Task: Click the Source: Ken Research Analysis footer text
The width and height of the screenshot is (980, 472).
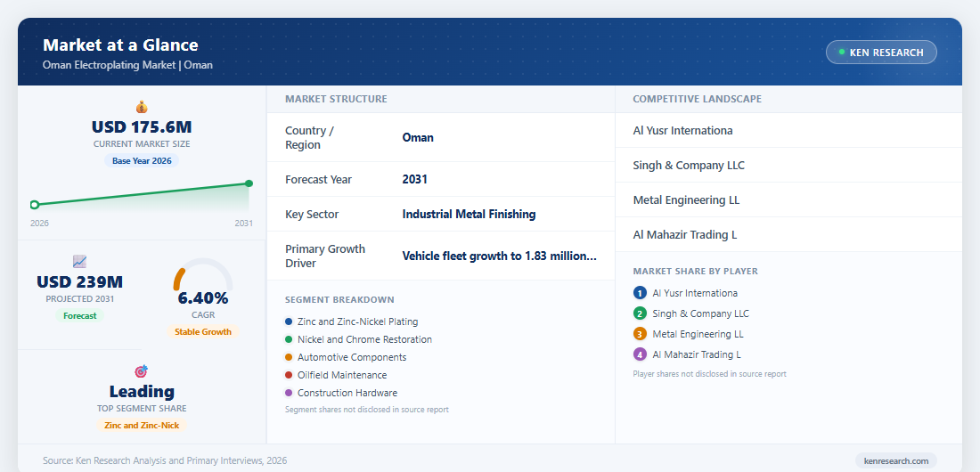Action: tap(165, 460)
